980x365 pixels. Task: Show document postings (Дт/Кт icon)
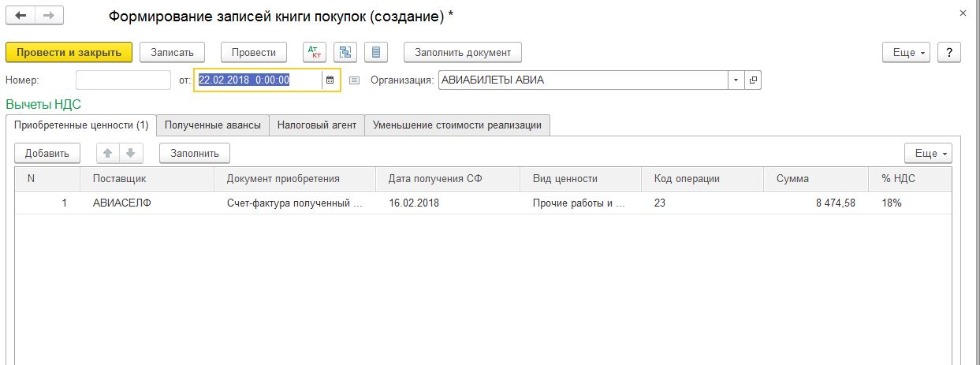point(315,52)
